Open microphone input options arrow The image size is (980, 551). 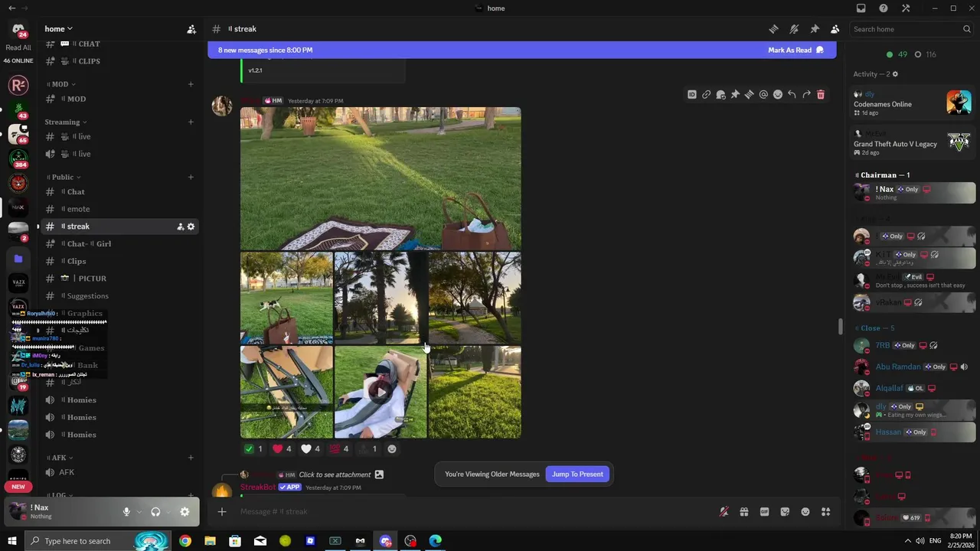139,512
